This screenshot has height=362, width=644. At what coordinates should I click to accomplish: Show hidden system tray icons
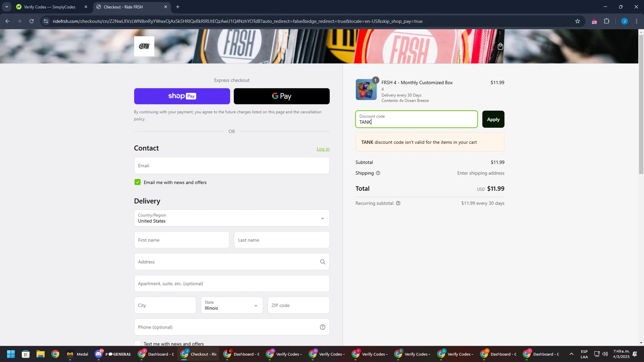(571, 354)
